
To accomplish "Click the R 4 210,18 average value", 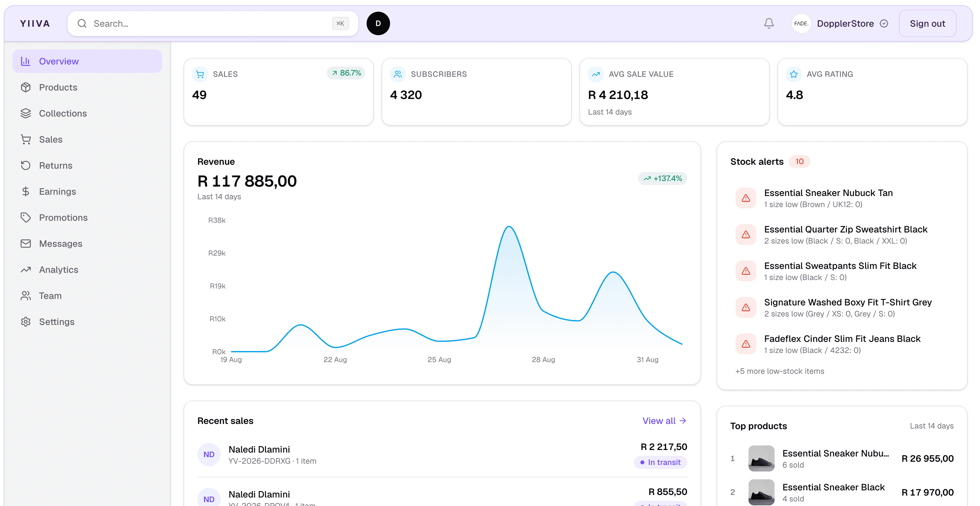I will [x=618, y=95].
